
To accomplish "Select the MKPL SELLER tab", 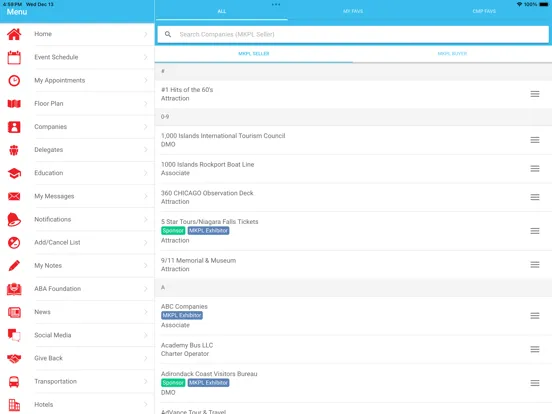I will [x=254, y=54].
